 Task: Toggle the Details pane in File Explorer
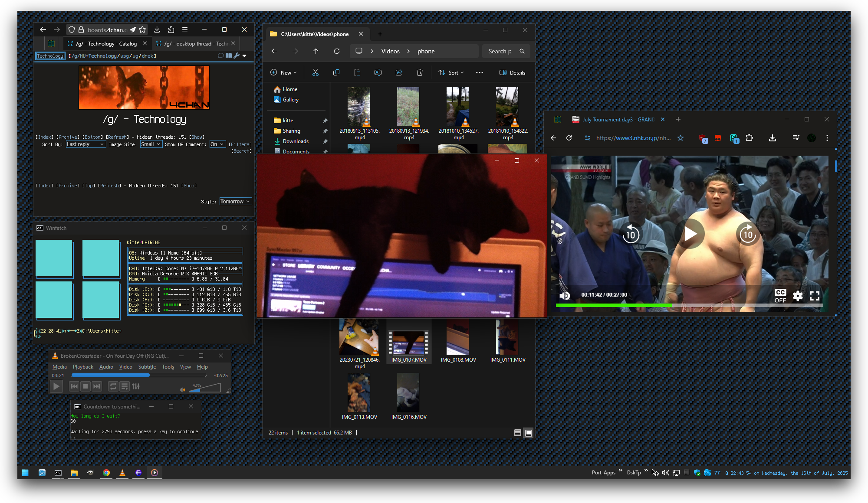[x=513, y=72]
